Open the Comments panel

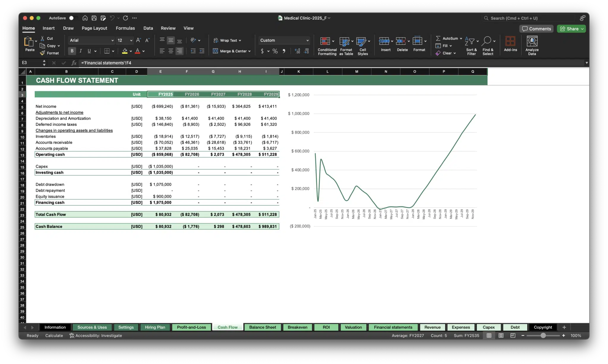click(536, 29)
